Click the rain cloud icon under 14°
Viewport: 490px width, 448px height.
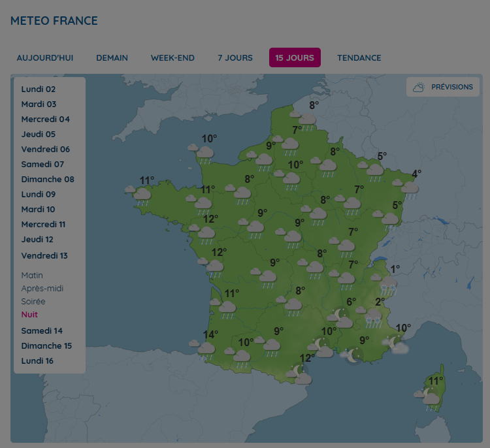tap(203, 349)
